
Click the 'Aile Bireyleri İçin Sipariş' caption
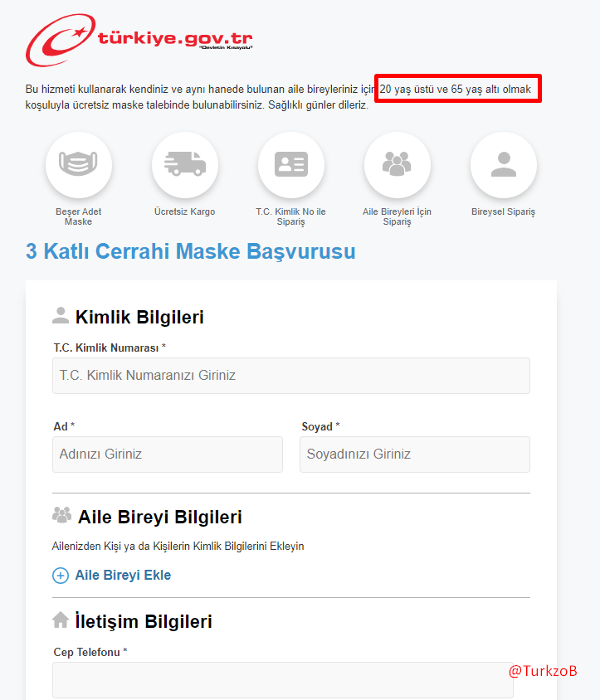(398, 216)
